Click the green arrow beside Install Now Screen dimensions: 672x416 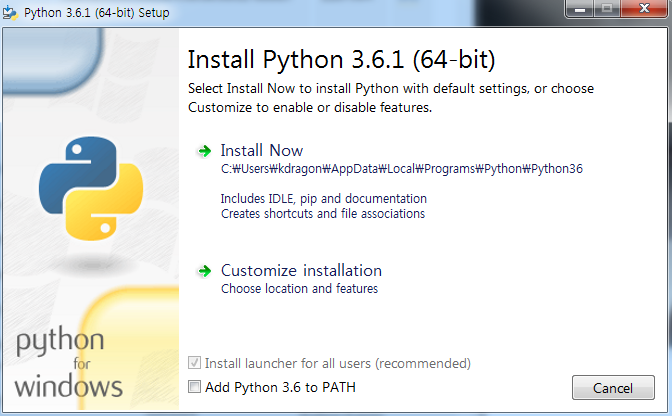(x=204, y=151)
